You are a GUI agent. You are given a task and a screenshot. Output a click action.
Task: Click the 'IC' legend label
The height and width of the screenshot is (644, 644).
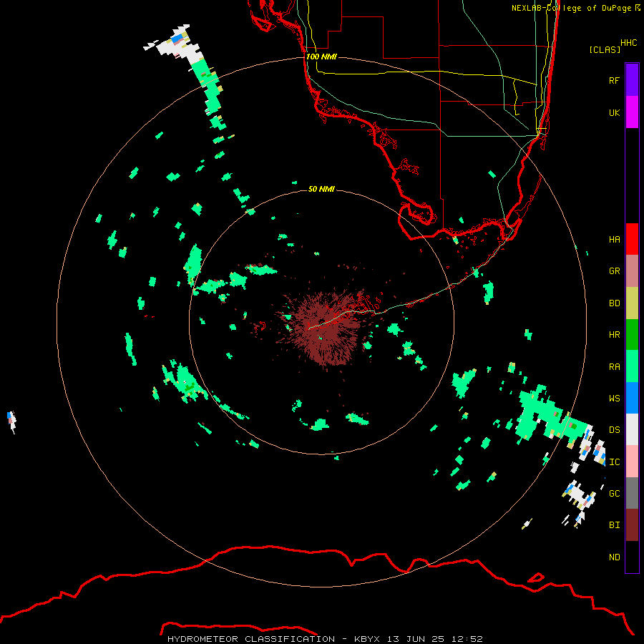tap(614, 462)
